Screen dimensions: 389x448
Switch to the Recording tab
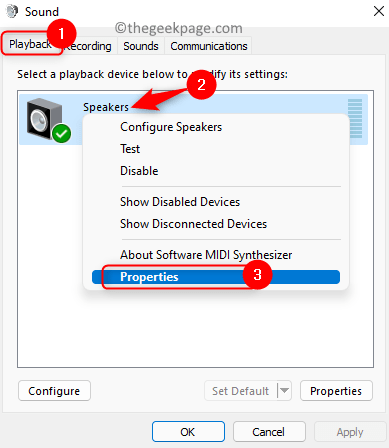coord(88,46)
